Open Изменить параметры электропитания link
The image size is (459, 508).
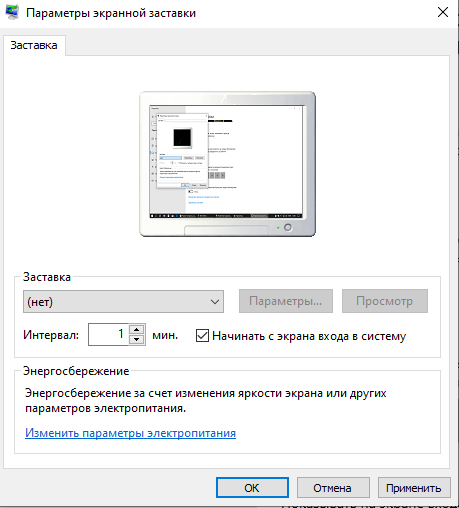pyautogui.click(x=130, y=433)
